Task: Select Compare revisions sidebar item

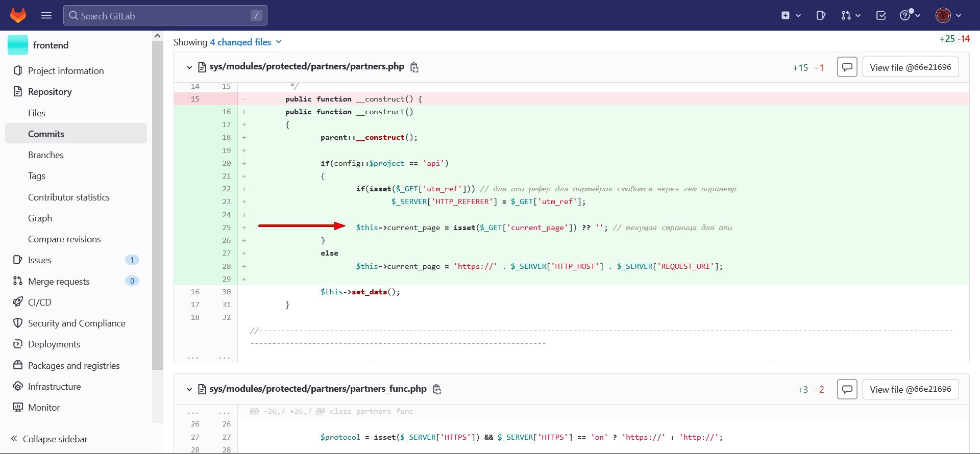Action: 64,239
